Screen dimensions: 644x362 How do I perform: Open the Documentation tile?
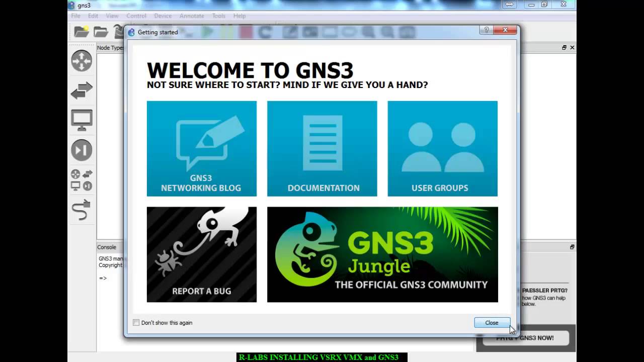pos(322,148)
